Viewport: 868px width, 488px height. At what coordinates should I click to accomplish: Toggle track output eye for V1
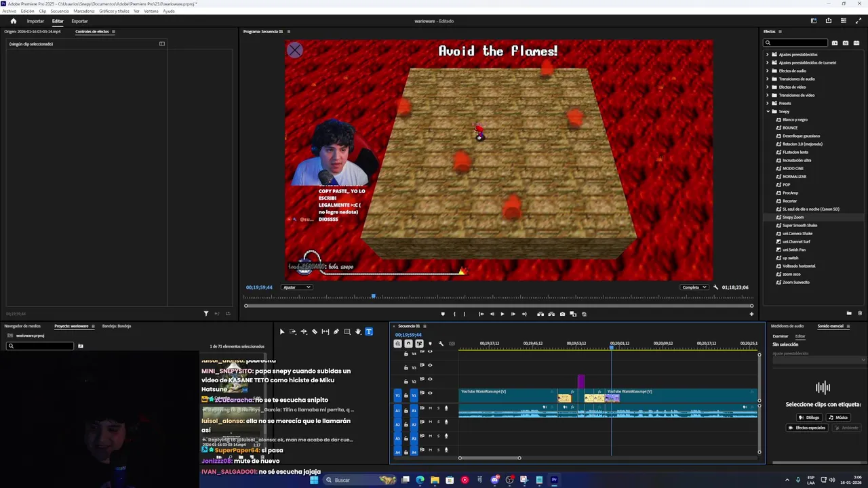(x=430, y=393)
